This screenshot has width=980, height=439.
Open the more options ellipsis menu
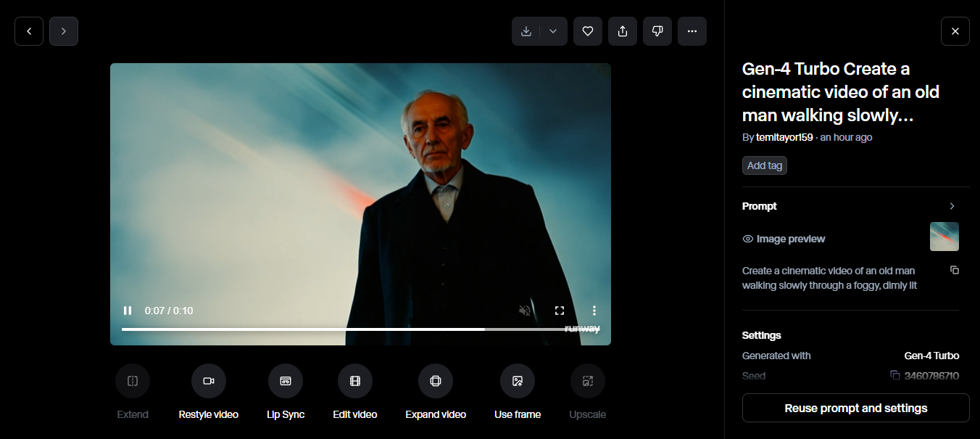692,31
